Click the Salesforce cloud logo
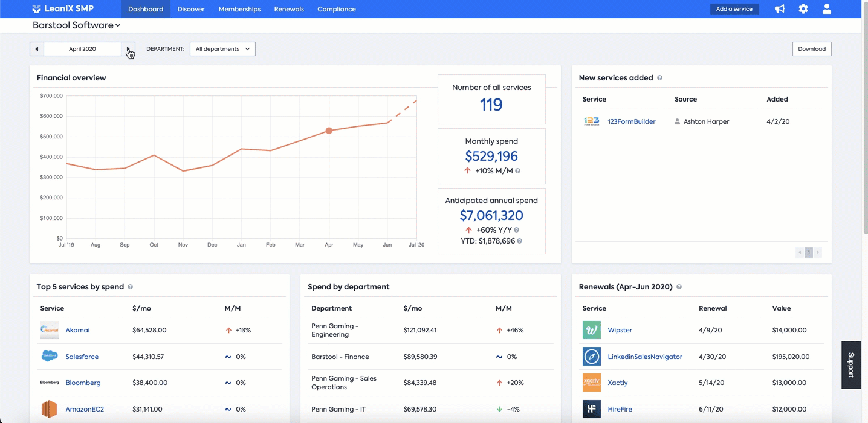 [x=50, y=357]
